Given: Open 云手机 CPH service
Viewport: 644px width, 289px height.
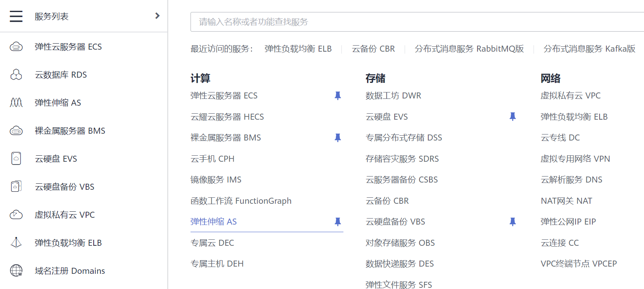Looking at the screenshot, I should coord(213,159).
